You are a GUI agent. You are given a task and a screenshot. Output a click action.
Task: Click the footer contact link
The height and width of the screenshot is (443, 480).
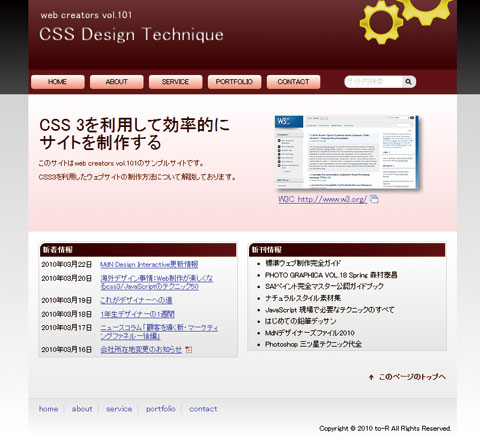(203, 409)
